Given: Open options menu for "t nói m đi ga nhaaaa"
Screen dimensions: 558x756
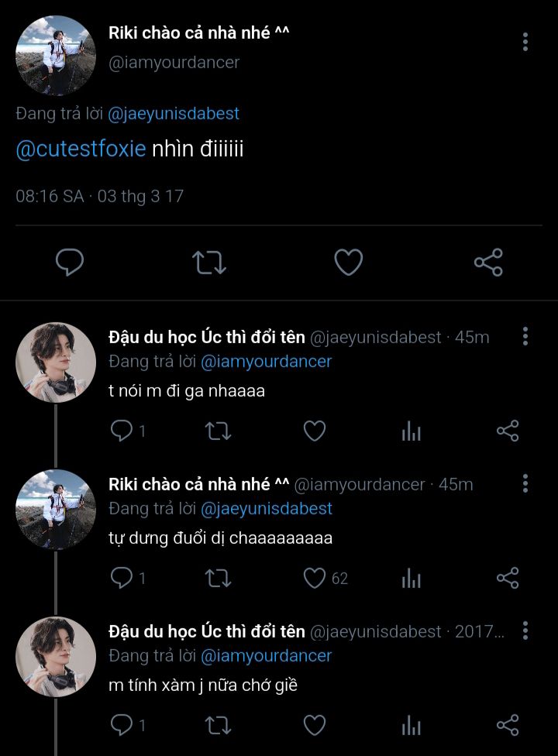Looking at the screenshot, I should point(525,336).
